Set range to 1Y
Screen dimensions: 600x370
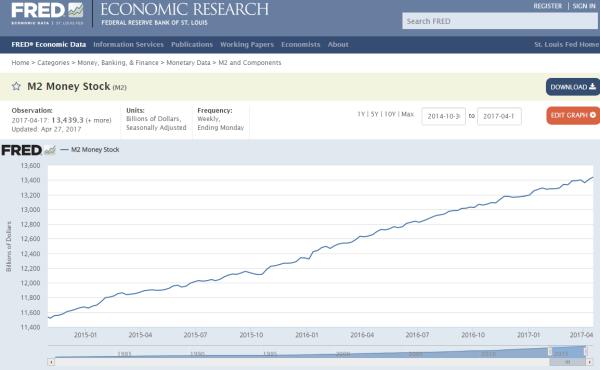[361, 114]
